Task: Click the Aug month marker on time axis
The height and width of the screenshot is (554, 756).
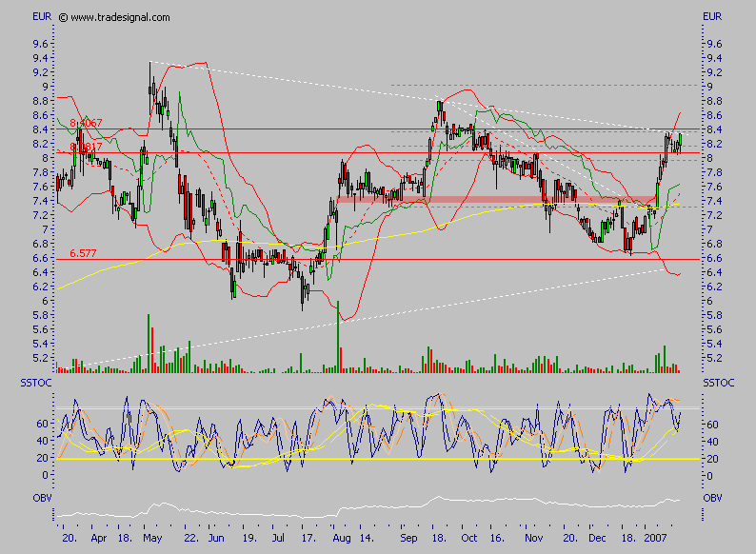Action: (341, 537)
